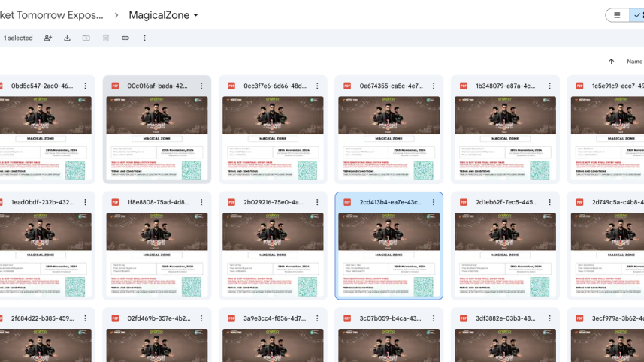Viewport: 644px width, 362px height.
Task: Reverse sort direction arrow
Action: coord(611,61)
